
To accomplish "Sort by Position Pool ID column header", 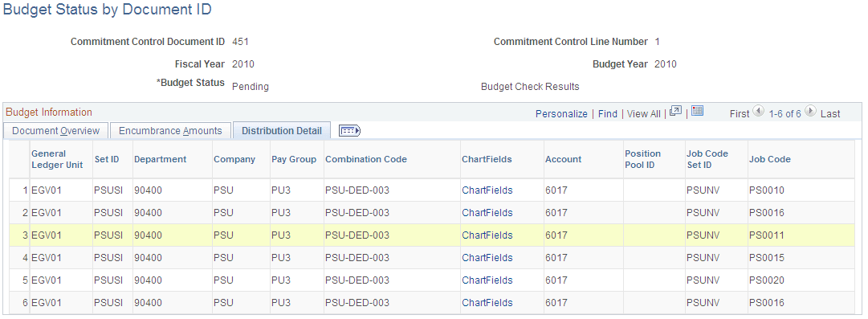I will [642, 159].
